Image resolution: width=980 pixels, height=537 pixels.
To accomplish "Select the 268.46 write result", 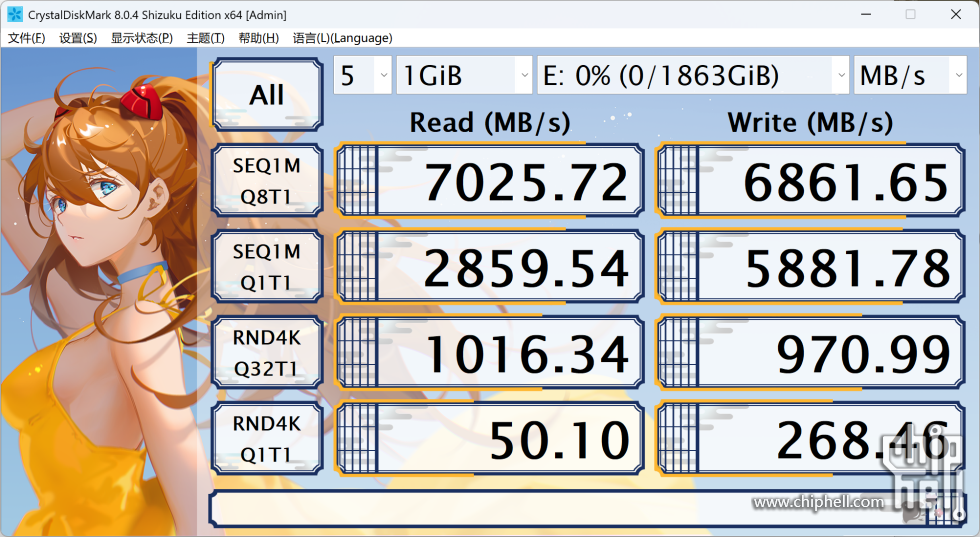I will [811, 438].
